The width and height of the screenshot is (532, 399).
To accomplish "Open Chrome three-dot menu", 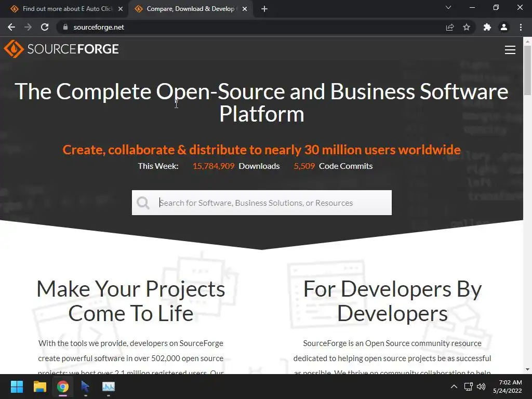I will click(521, 27).
